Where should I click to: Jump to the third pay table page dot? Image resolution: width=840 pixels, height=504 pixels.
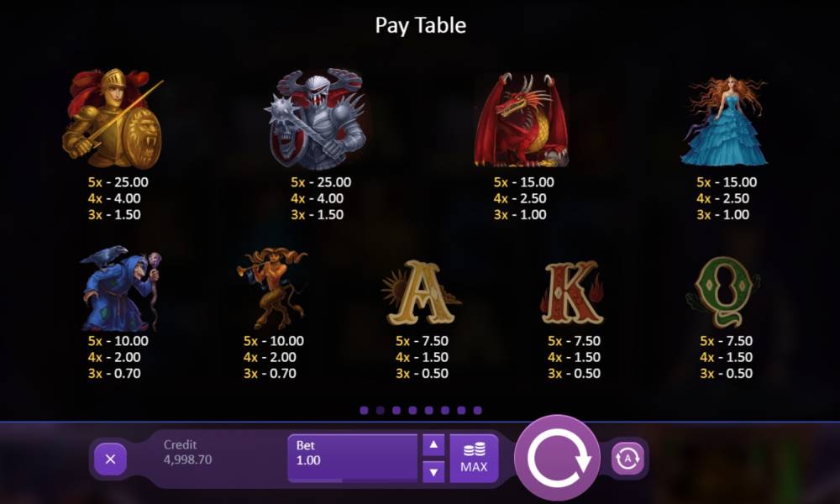point(396,410)
